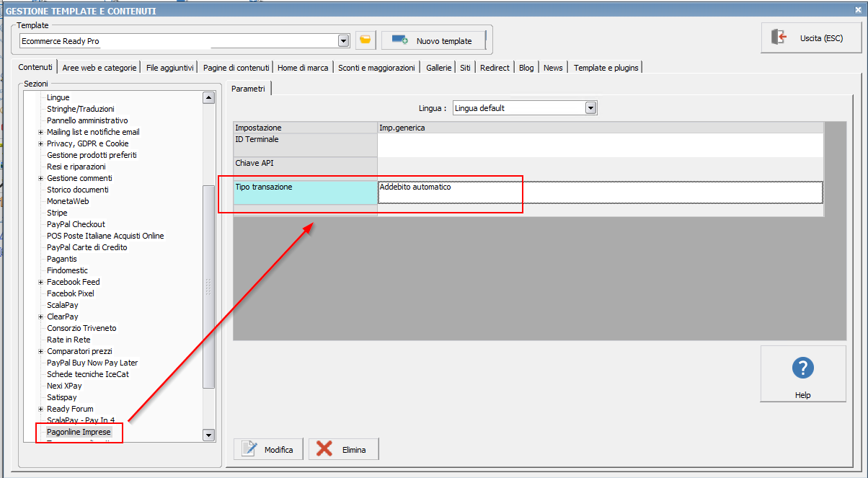Select Consorzio Triveneto item

click(81, 328)
